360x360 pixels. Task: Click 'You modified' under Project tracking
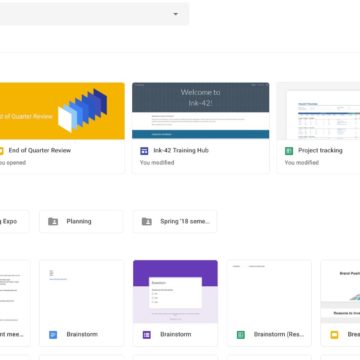[x=302, y=163]
